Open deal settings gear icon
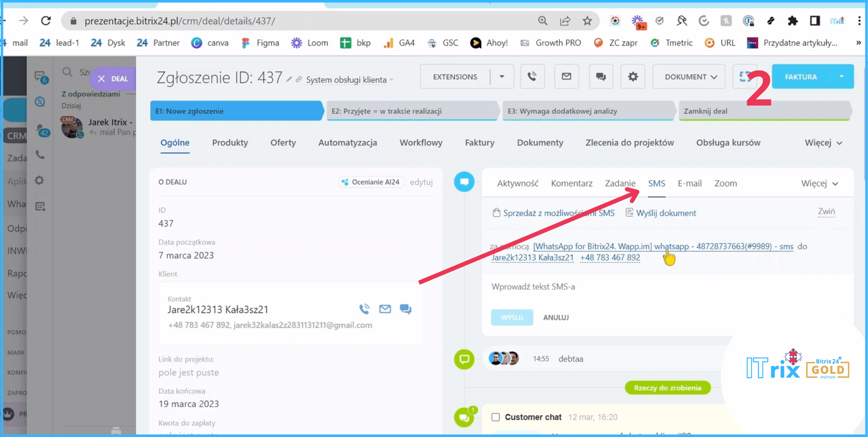 click(632, 77)
